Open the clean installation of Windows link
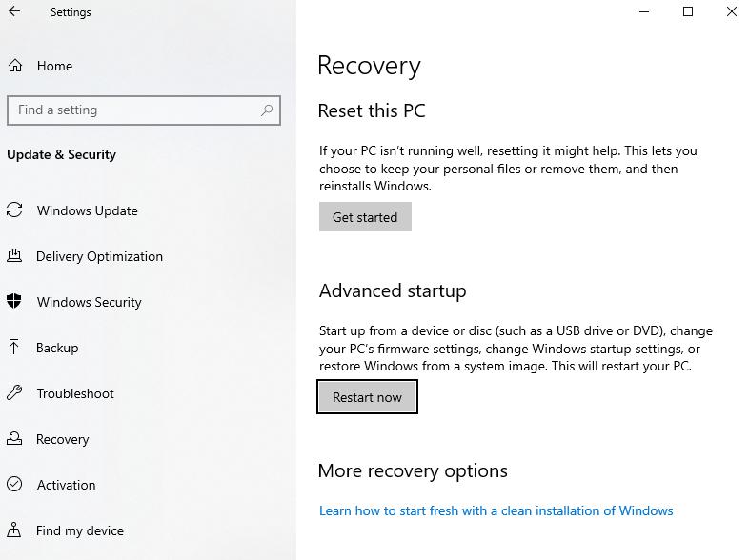Viewport: 749px width, 560px height. pyautogui.click(x=496, y=510)
